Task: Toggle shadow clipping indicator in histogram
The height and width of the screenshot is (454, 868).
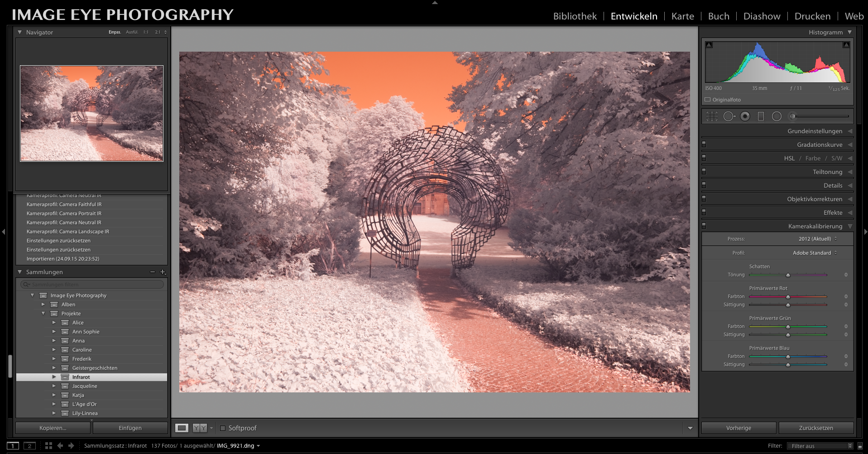Action: [709, 45]
